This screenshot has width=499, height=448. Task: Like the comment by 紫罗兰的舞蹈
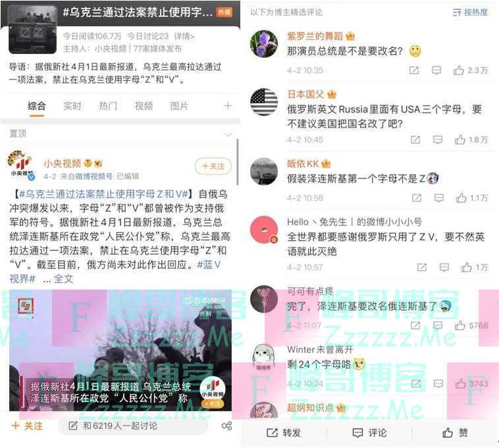pos(458,70)
